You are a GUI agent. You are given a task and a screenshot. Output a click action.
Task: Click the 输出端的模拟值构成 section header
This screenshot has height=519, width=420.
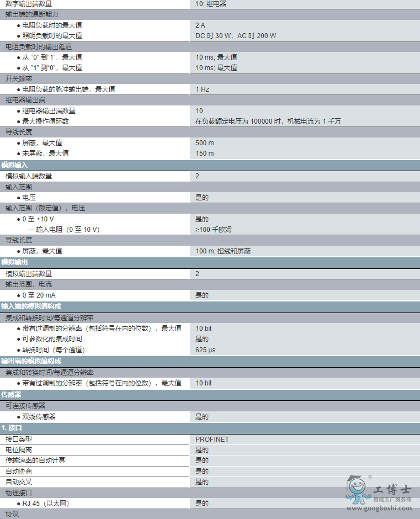point(31,361)
